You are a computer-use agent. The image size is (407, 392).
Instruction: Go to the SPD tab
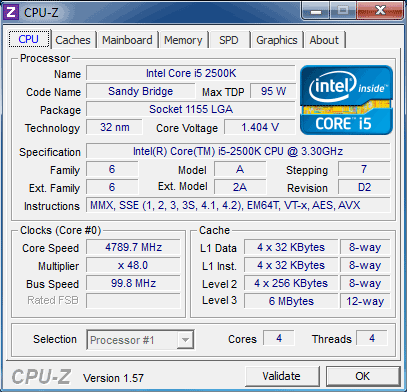click(x=229, y=40)
